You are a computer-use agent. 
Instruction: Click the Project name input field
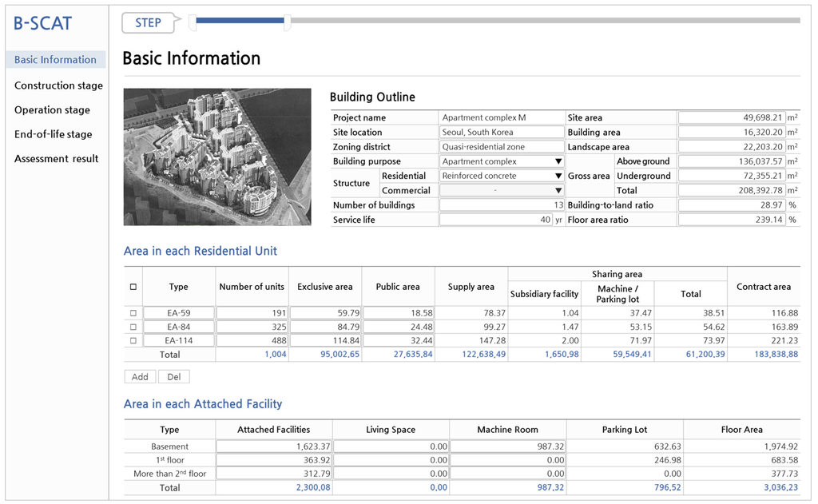pos(502,117)
